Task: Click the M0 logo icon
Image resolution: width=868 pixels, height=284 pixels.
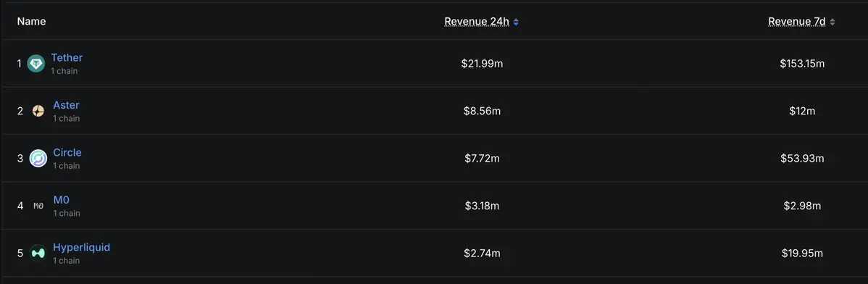Action: coord(38,206)
